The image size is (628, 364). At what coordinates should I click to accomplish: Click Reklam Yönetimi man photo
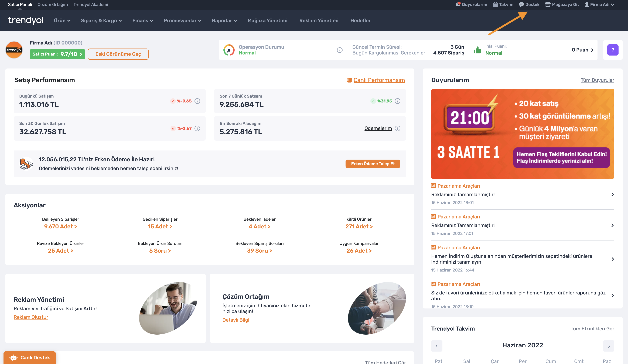coord(168,308)
